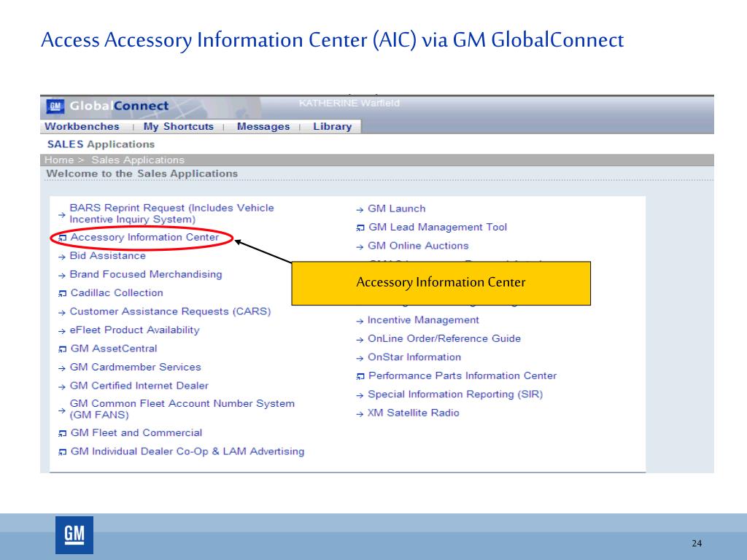Click the arrow icon beside Bid Assistance
Screen dimensions: 747x560
coord(61,257)
